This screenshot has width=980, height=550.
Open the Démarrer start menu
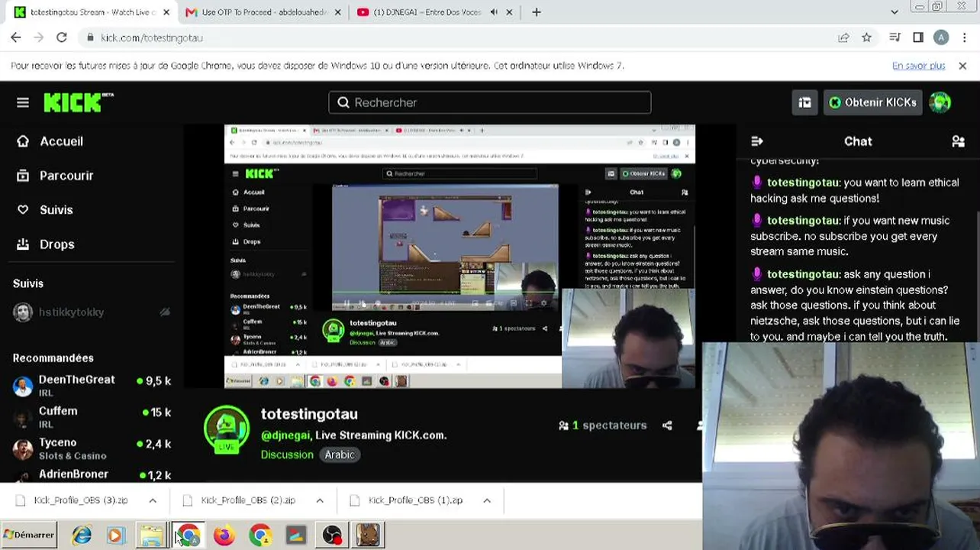tap(29, 535)
